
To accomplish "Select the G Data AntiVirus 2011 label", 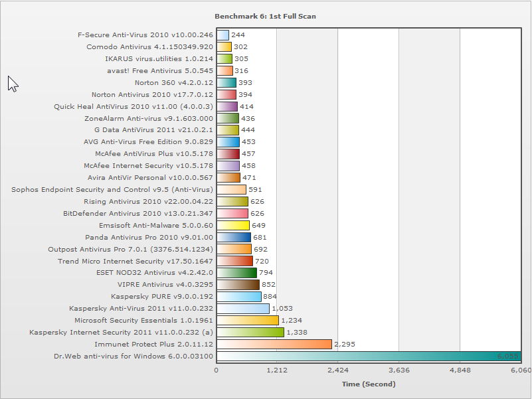I will (153, 129).
